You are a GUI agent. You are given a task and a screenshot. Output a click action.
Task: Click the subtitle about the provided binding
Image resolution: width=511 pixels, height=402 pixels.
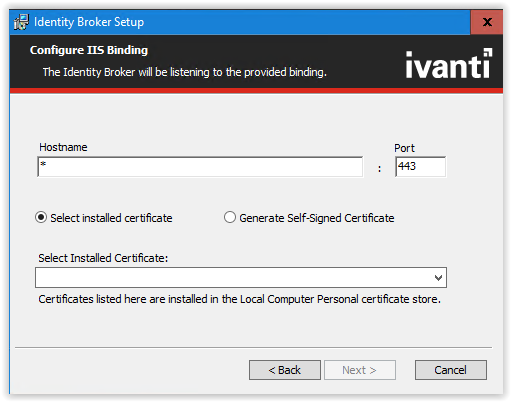(x=185, y=72)
